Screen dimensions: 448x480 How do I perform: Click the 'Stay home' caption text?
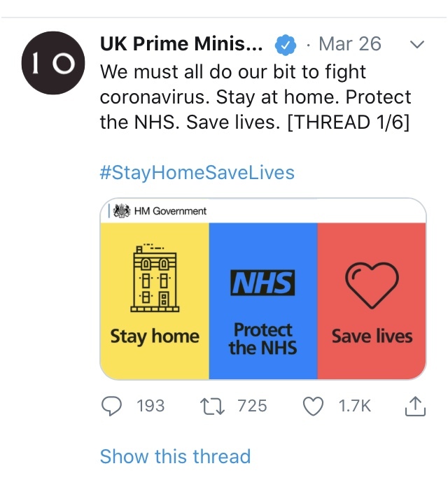pyautogui.click(x=155, y=337)
